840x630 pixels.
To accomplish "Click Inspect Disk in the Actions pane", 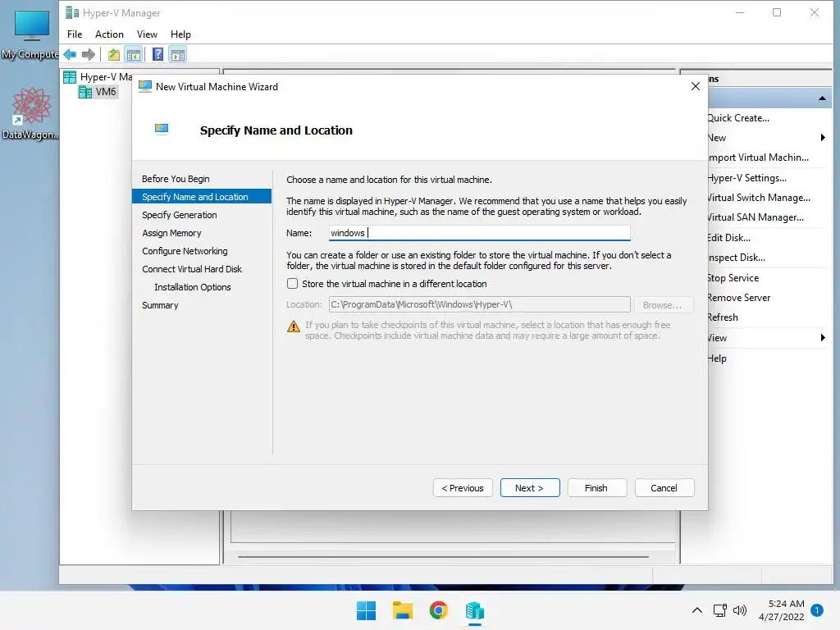I will (x=736, y=258).
